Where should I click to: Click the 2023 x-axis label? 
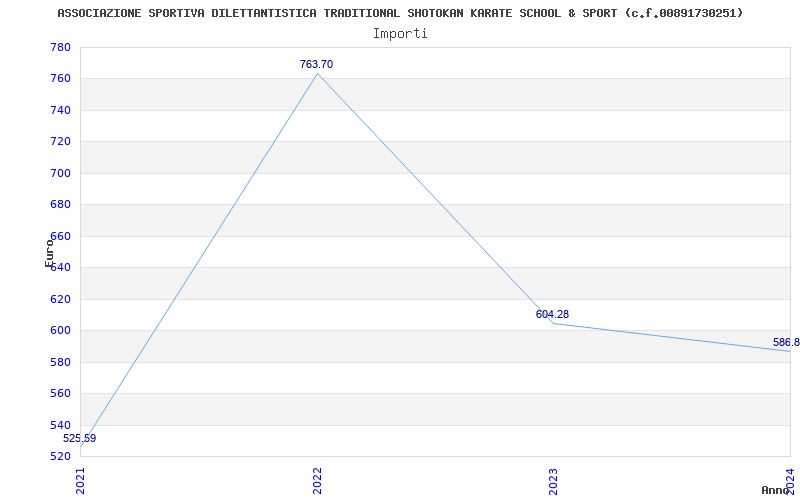[554, 482]
